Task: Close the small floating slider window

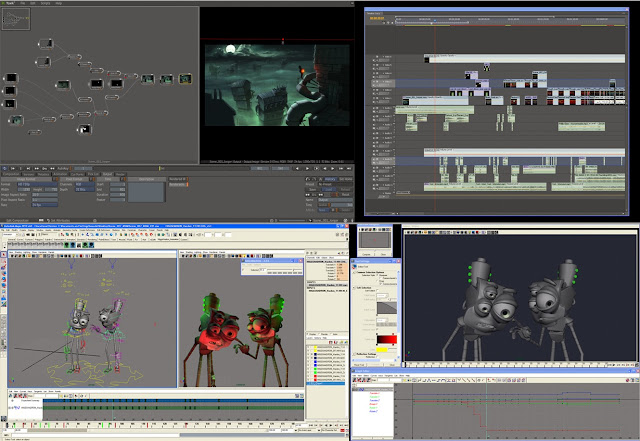Action: tap(301, 261)
